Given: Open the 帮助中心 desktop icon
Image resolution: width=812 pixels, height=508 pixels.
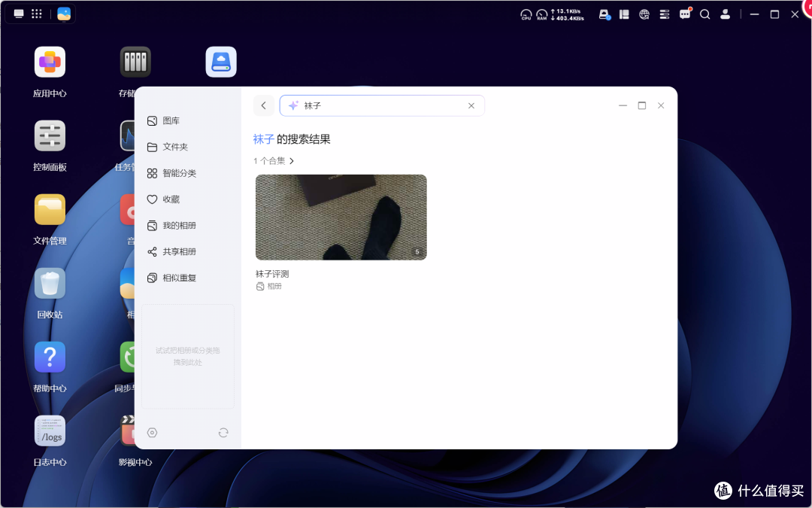Looking at the screenshot, I should [50, 357].
